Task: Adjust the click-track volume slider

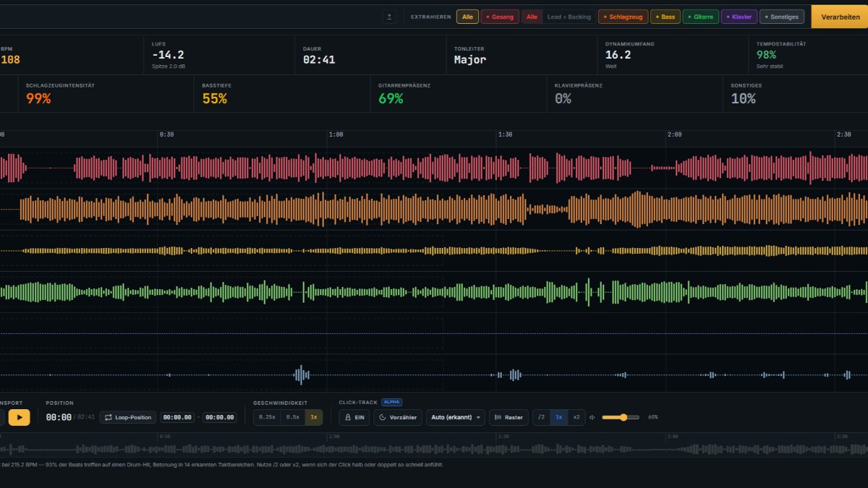Action: pyautogui.click(x=621, y=417)
